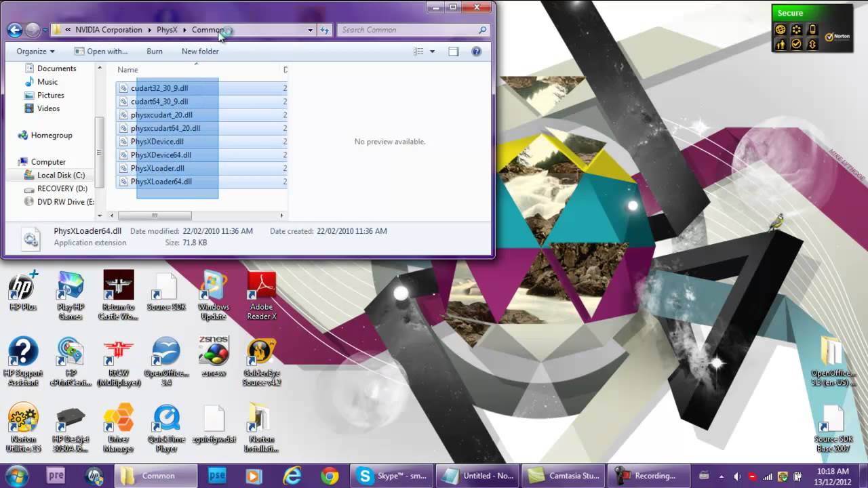Select file PhysXDevice.dll
This screenshot has height=488, width=868.
157,142
